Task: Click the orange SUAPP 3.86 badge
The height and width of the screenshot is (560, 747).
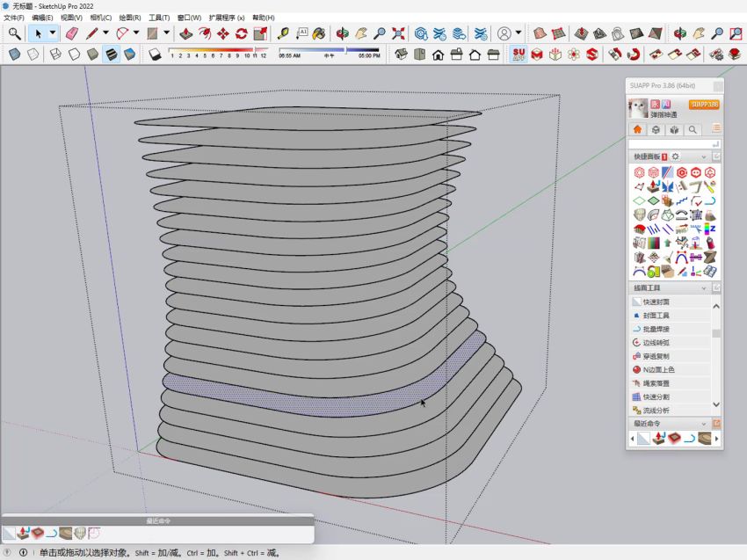Action: point(704,105)
